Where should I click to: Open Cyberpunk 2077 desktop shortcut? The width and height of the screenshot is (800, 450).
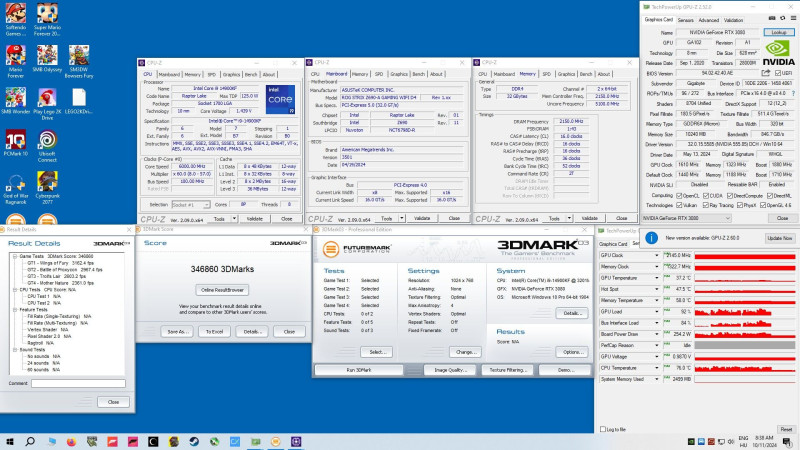[47, 187]
